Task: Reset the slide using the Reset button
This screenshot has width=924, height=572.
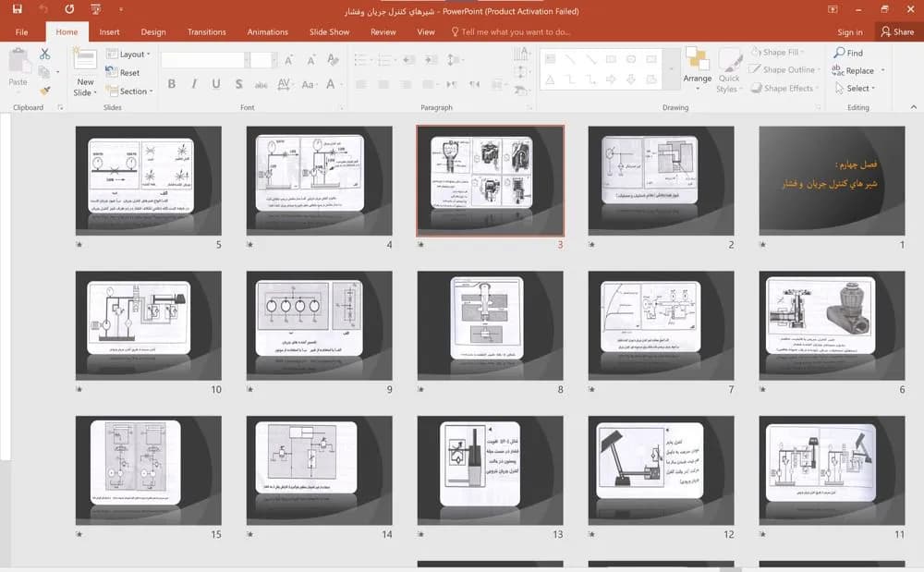Action: [123, 72]
